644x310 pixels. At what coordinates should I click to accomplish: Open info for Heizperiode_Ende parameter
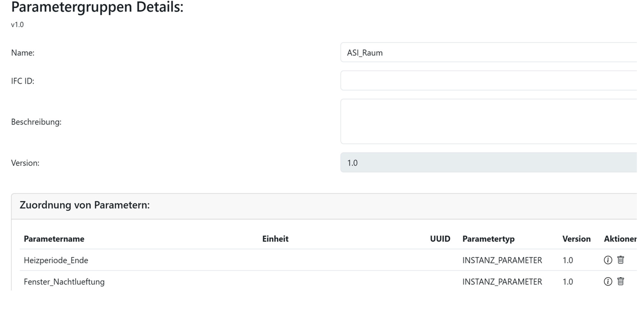608,260
